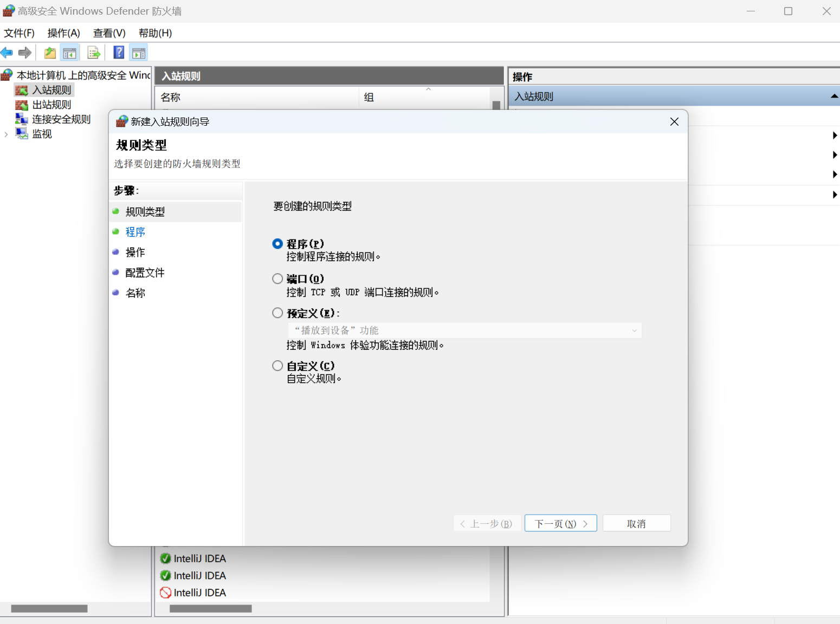Select the root 本地计算机上的高级安全 node

click(x=83, y=75)
